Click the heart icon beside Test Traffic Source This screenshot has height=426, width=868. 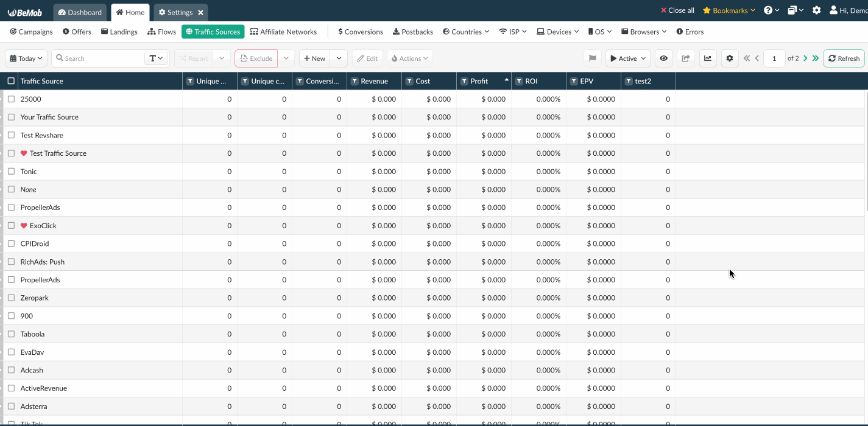24,153
